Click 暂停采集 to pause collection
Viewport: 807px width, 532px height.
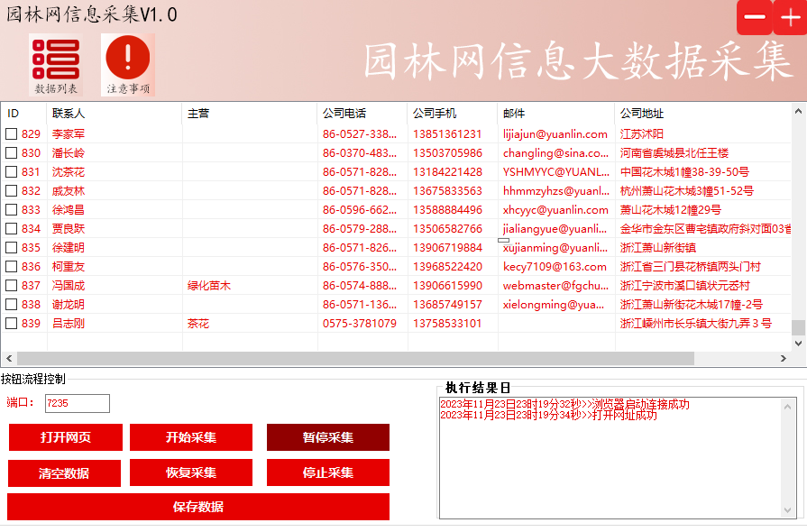[x=327, y=436]
